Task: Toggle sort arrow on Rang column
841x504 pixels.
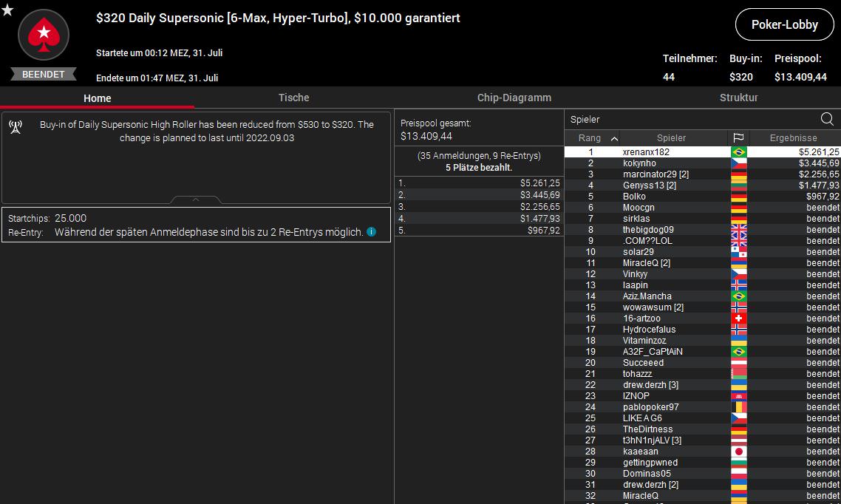Action: (614, 138)
